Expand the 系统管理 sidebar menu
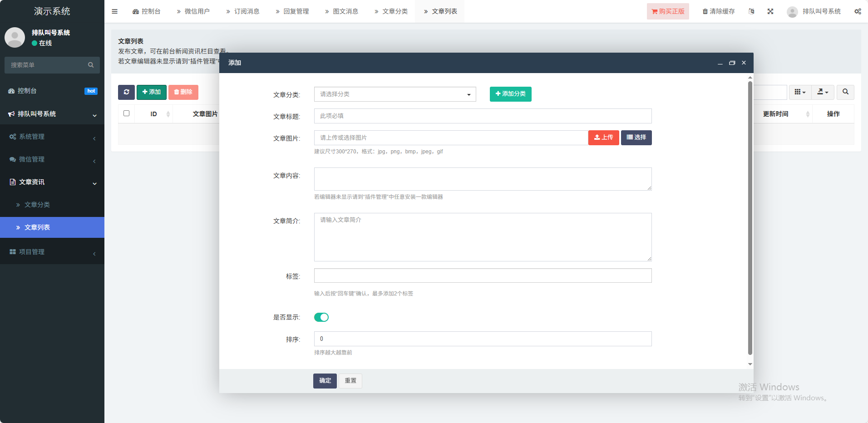 (52, 137)
